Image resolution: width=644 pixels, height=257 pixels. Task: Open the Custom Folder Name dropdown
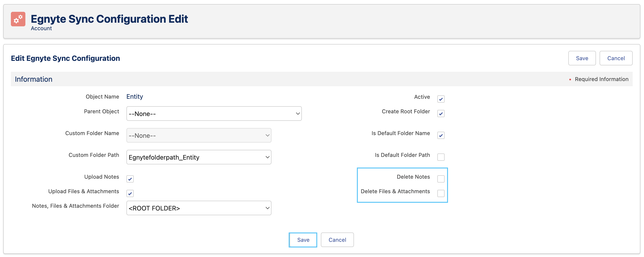tap(199, 135)
